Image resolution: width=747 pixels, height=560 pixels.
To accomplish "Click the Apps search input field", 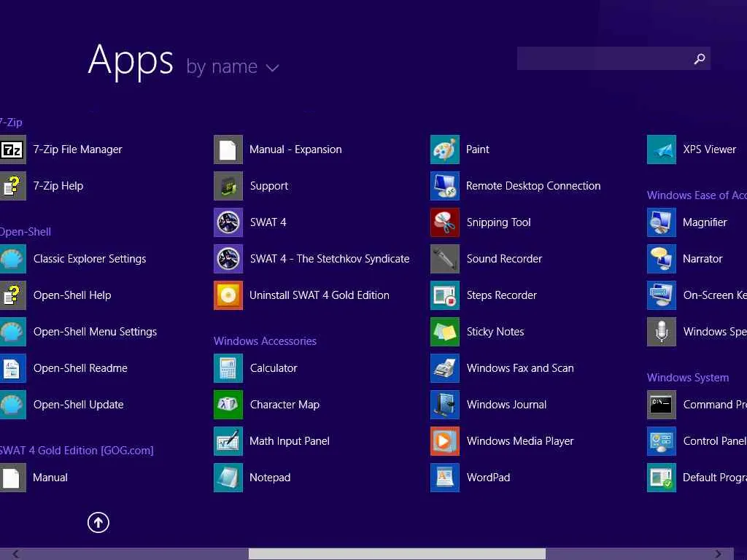I will pyautogui.click(x=603, y=58).
